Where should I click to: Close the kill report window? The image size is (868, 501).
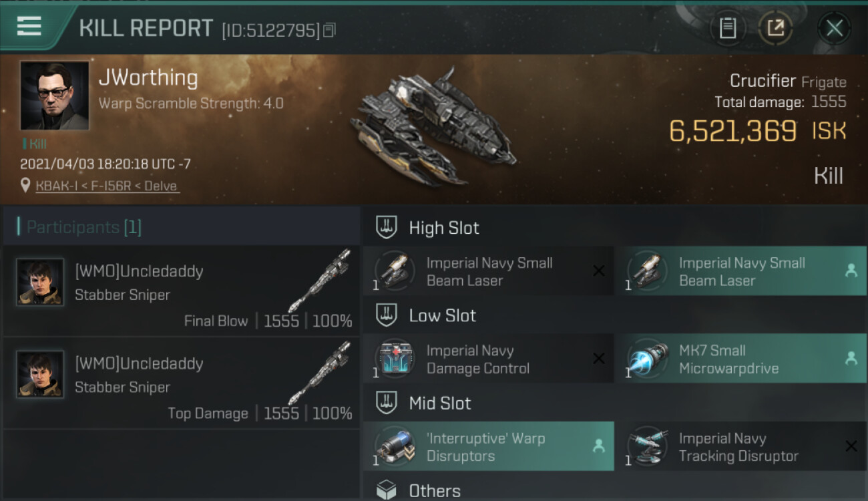point(834,28)
